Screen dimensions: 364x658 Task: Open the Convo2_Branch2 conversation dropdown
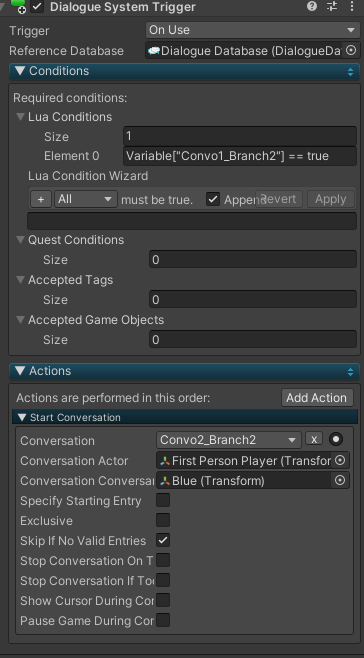point(228,440)
